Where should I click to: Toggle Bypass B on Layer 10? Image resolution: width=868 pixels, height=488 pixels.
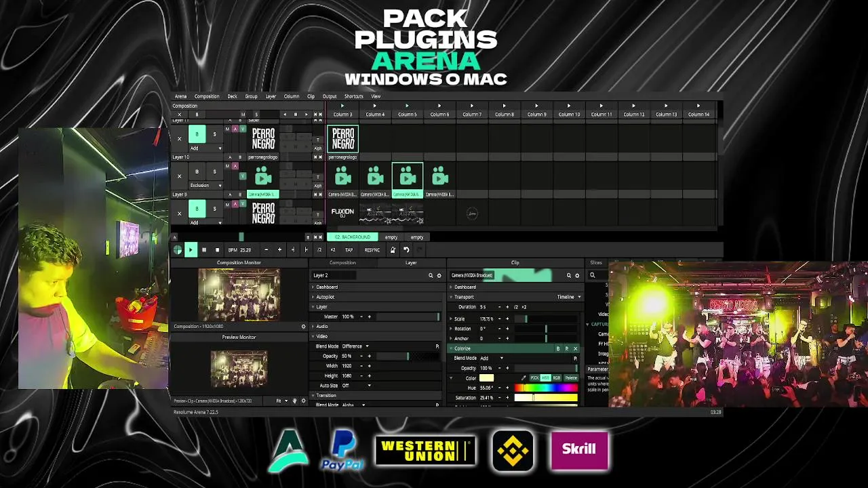click(x=197, y=172)
